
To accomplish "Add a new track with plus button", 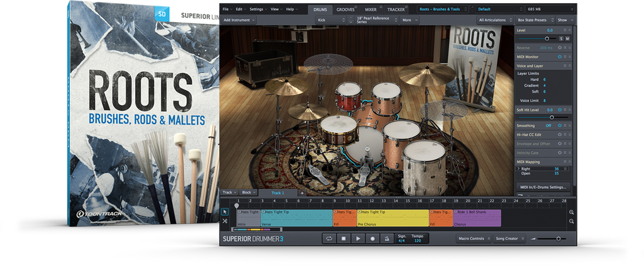I will click(302, 193).
